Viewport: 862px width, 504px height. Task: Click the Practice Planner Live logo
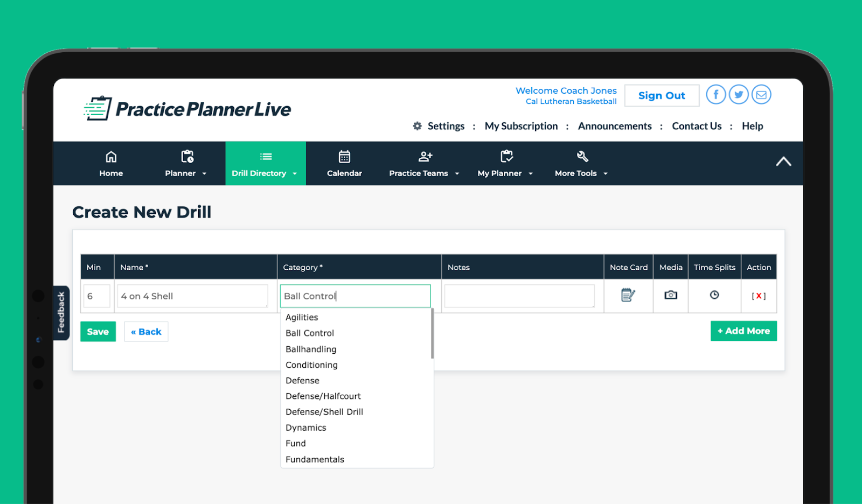187,109
